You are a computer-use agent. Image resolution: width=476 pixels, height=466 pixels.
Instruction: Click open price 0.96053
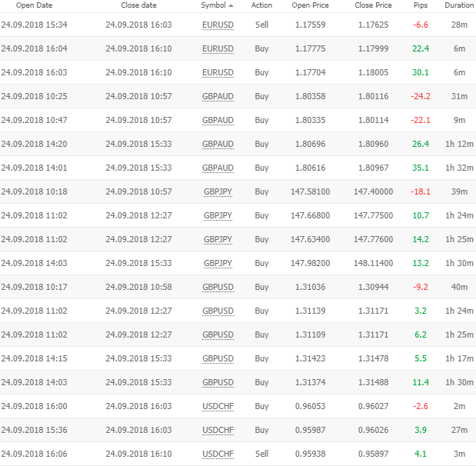(310, 406)
